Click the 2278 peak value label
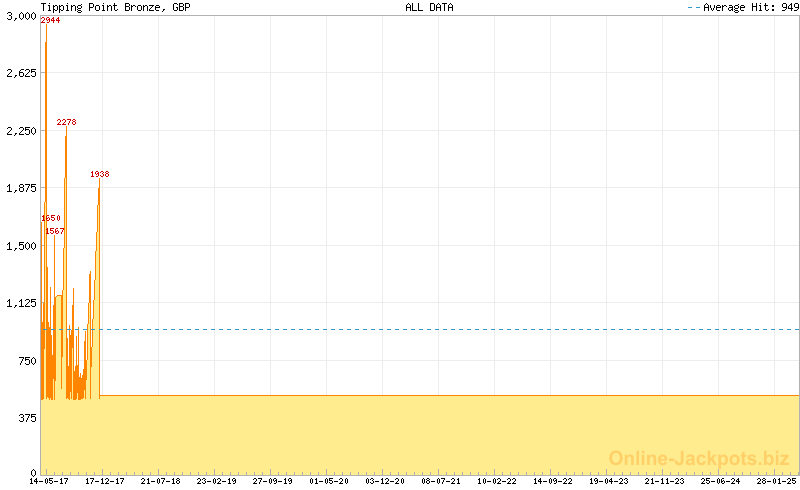Screen dimensions: 800x490 (66, 122)
